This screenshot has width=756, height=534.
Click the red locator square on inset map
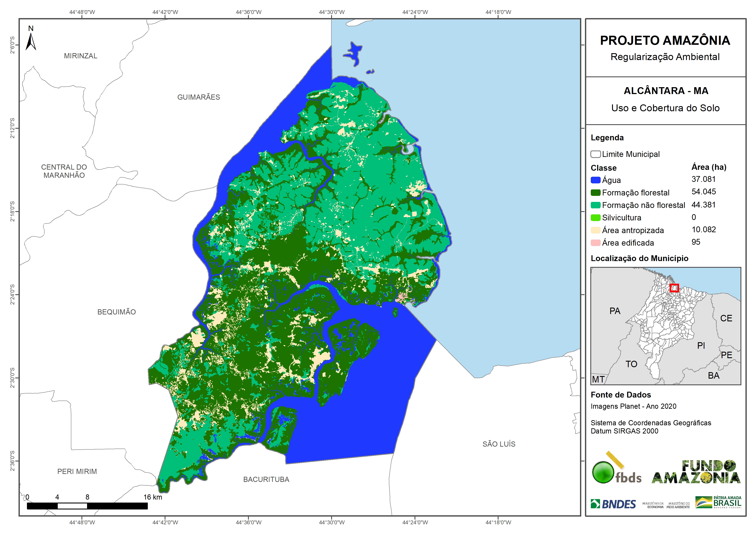(x=674, y=288)
